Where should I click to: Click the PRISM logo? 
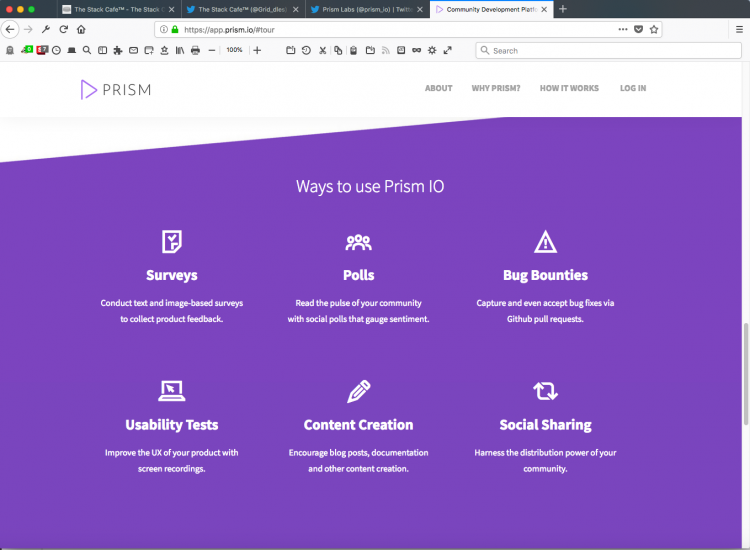click(116, 89)
